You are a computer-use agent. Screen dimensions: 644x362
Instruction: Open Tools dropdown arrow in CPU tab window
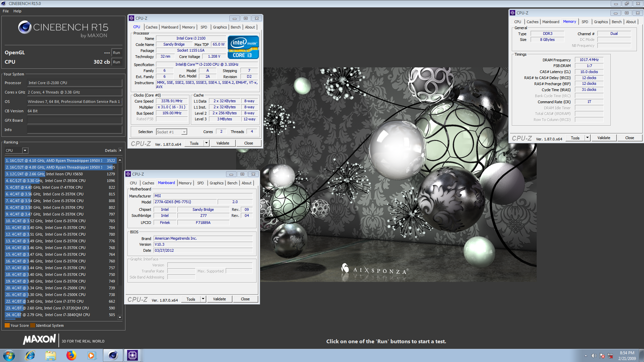click(x=207, y=143)
